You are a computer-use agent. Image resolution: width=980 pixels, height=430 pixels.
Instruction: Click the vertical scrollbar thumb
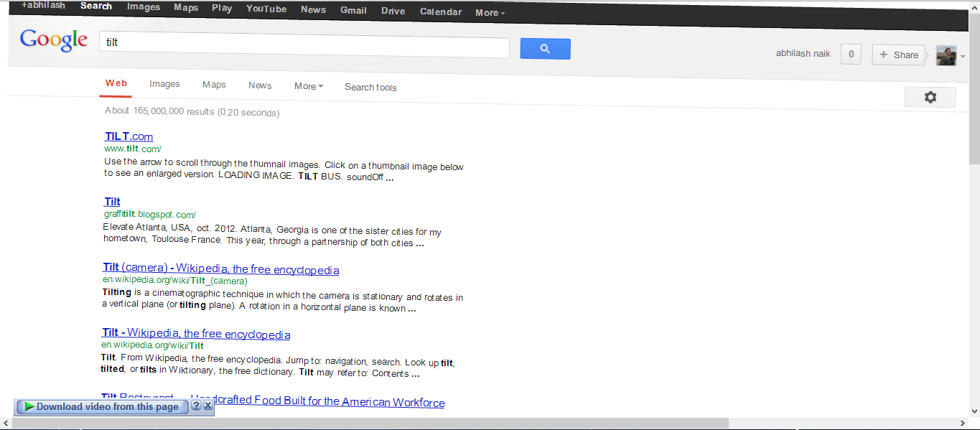tap(974, 88)
